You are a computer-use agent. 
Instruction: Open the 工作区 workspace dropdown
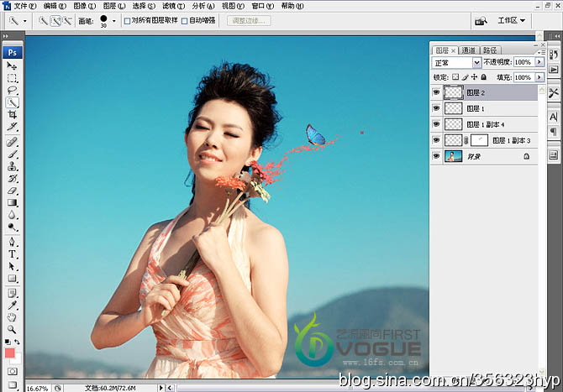pyautogui.click(x=512, y=20)
